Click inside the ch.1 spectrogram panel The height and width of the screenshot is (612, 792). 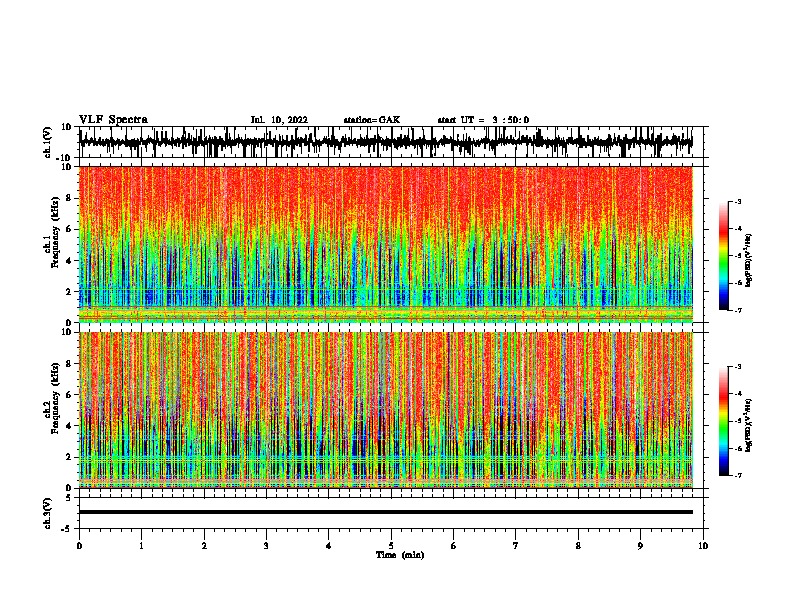tap(386, 244)
